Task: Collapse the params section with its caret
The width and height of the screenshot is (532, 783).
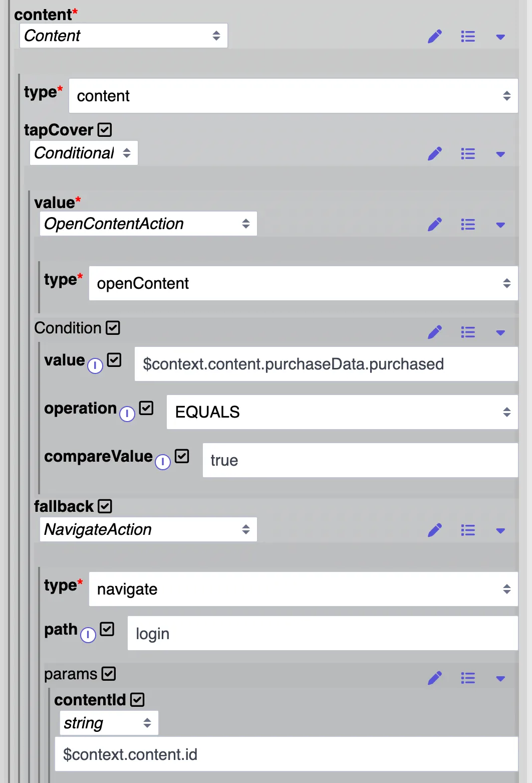Action: [x=500, y=679]
